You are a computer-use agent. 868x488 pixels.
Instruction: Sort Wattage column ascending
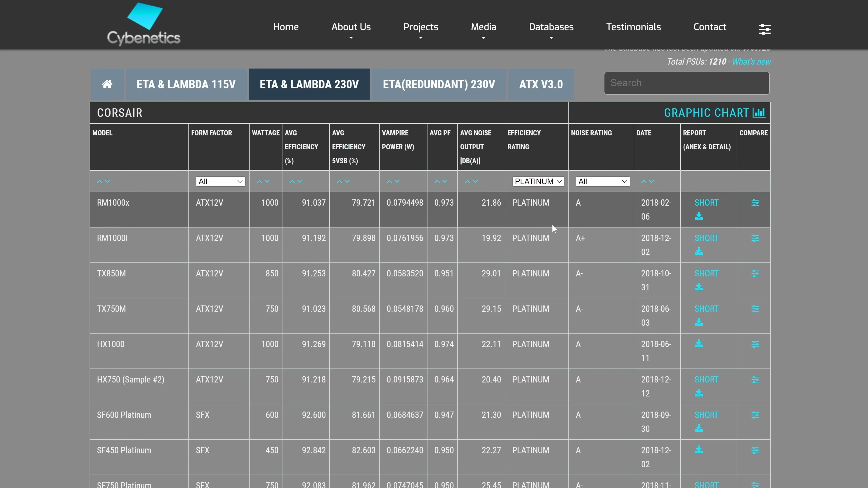coord(259,181)
